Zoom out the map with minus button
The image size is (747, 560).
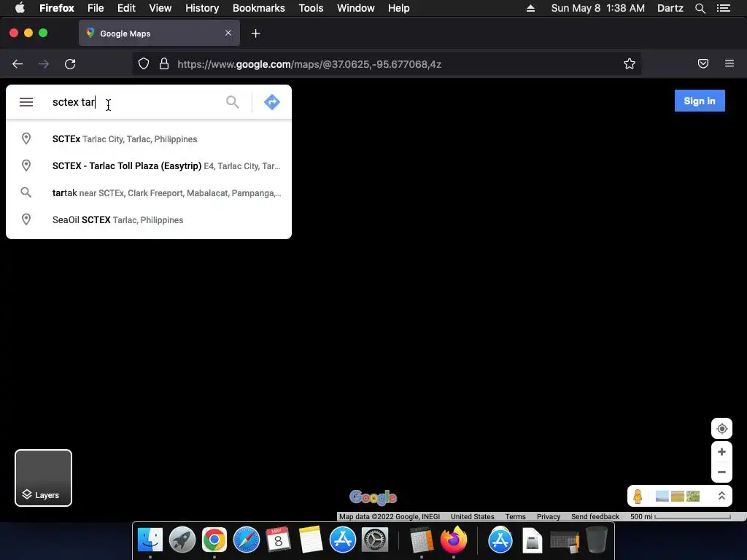[x=721, y=472]
